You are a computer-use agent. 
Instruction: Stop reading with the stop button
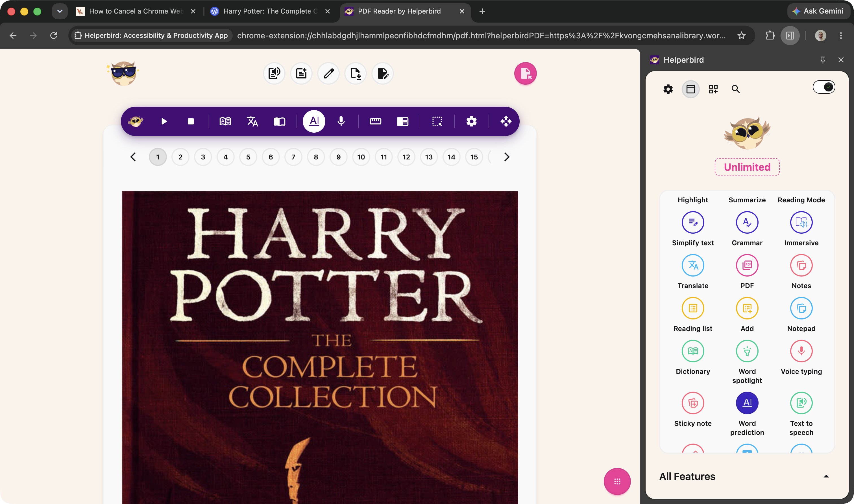[x=191, y=121]
